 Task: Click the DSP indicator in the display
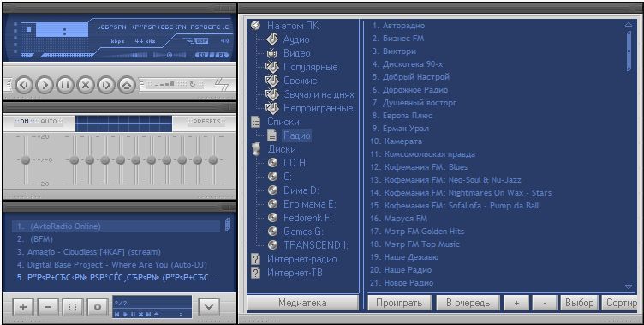(201, 41)
